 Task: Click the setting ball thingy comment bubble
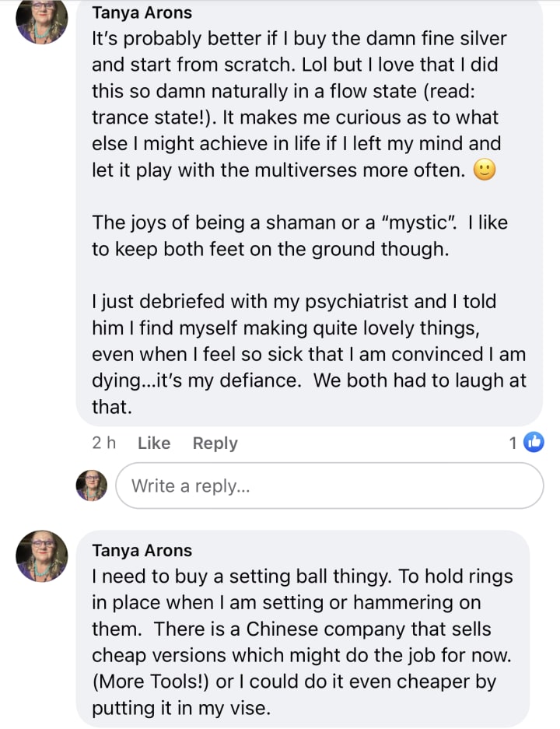tap(302, 630)
